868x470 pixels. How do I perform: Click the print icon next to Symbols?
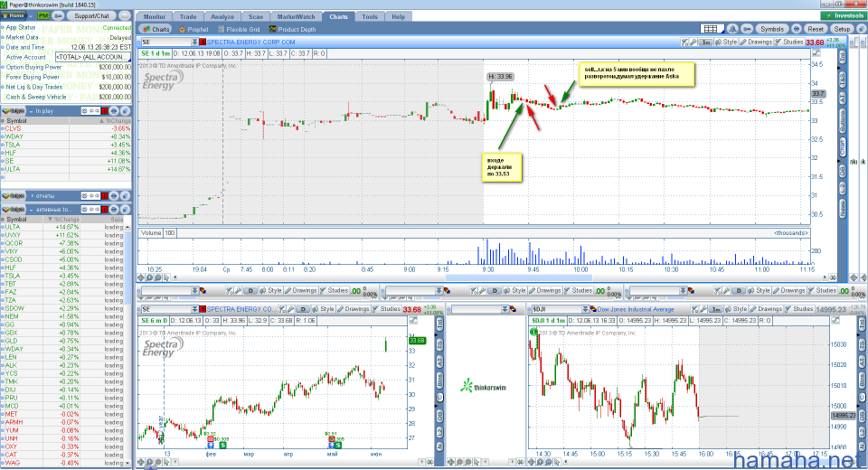[x=796, y=29]
